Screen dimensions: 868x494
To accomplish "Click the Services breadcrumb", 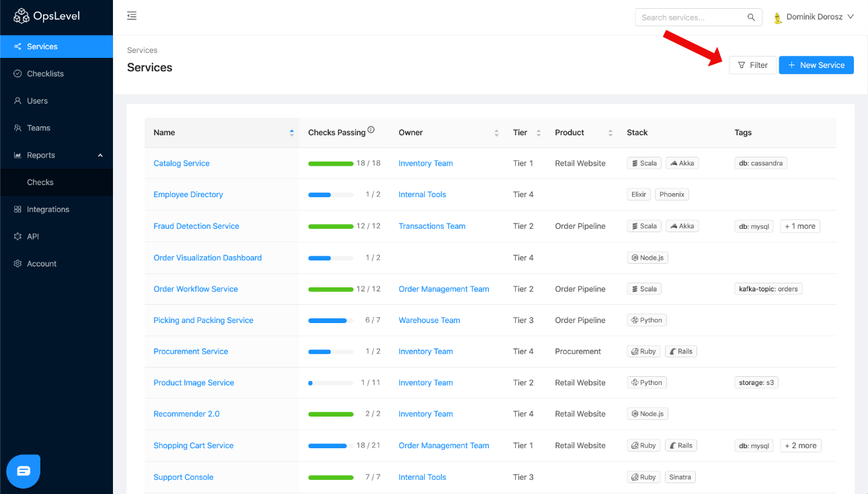I will point(143,50).
